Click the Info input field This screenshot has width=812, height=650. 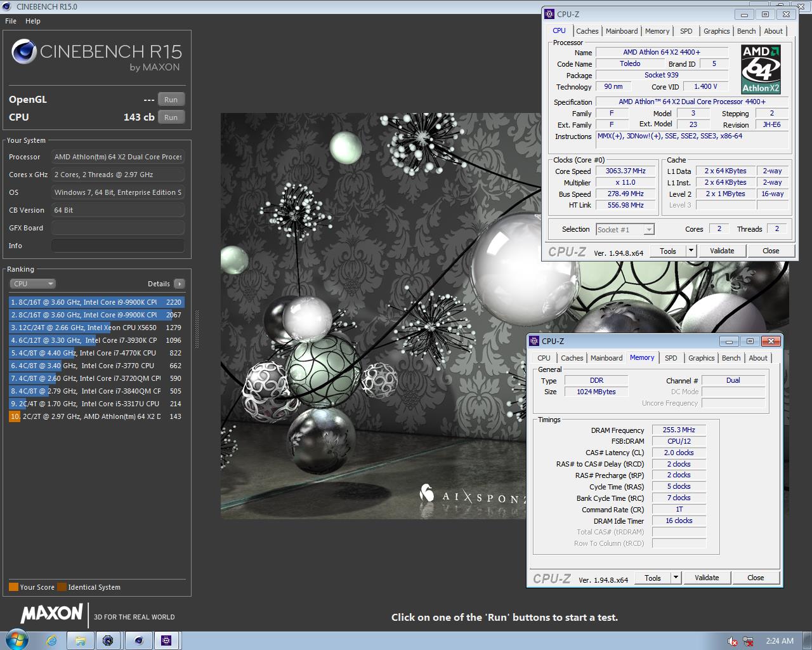[x=118, y=246]
